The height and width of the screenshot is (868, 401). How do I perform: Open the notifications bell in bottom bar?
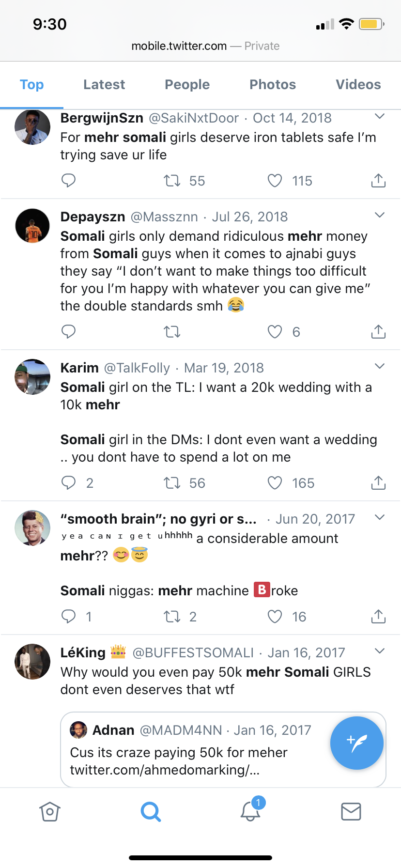point(251,811)
